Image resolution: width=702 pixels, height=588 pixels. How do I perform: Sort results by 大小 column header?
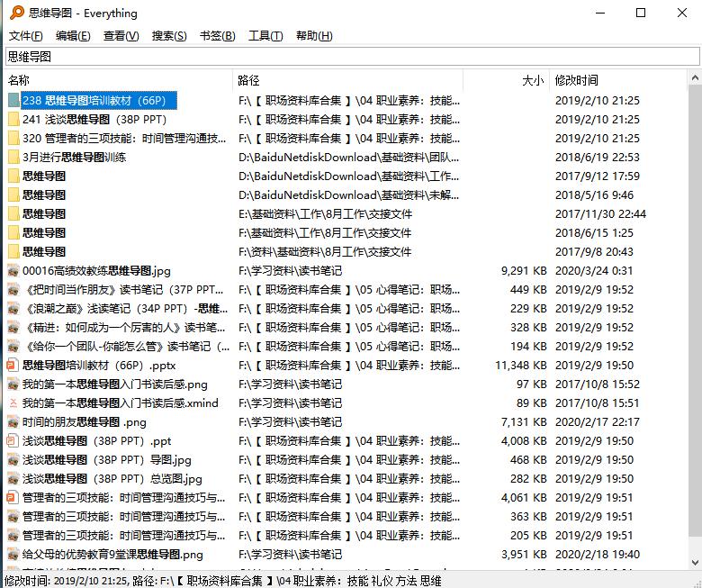[506, 80]
